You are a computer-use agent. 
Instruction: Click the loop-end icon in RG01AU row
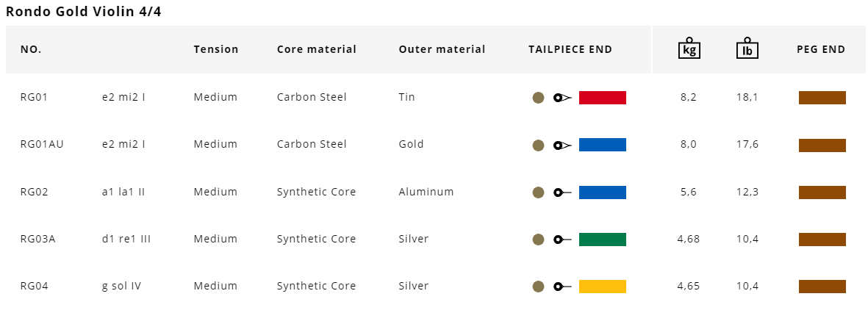click(562, 145)
